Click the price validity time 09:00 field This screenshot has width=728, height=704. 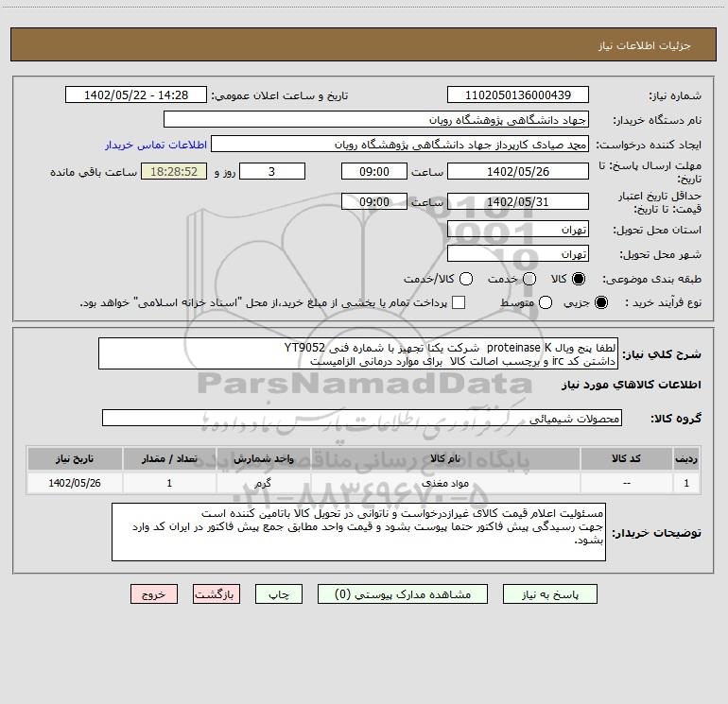(x=374, y=201)
